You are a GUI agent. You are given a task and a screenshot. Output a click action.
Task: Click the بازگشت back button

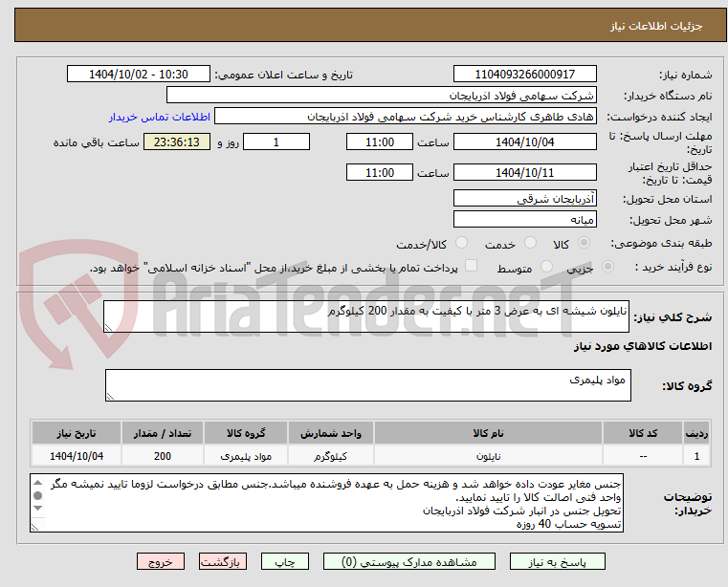222,561
